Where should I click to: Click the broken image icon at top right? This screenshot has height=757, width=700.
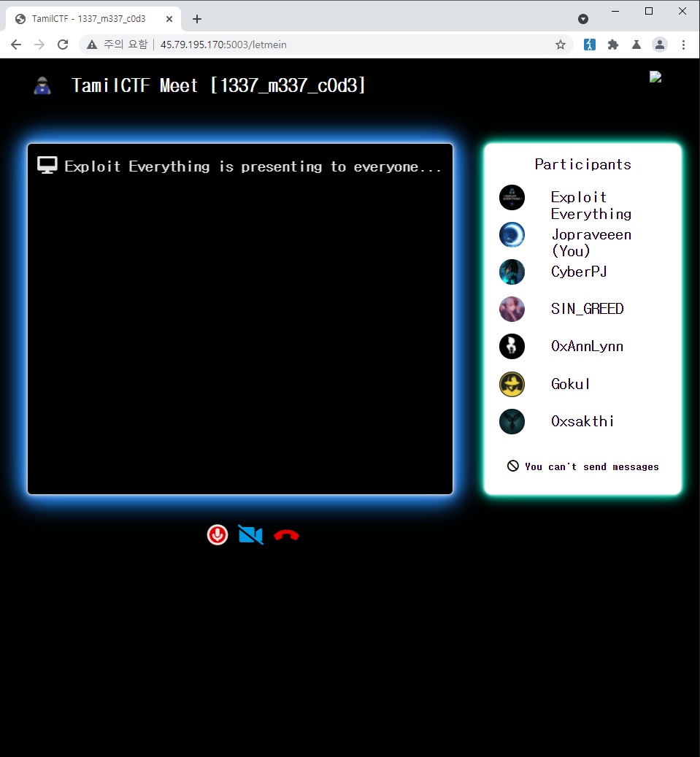point(655,77)
